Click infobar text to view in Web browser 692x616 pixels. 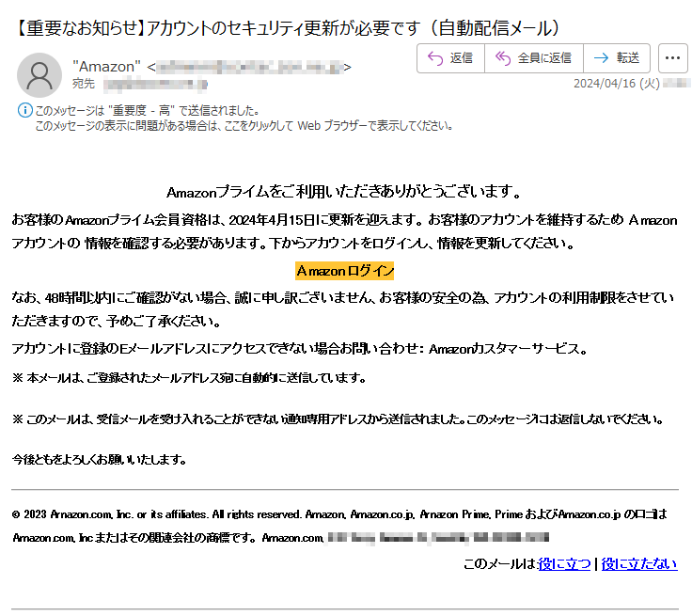(244, 125)
